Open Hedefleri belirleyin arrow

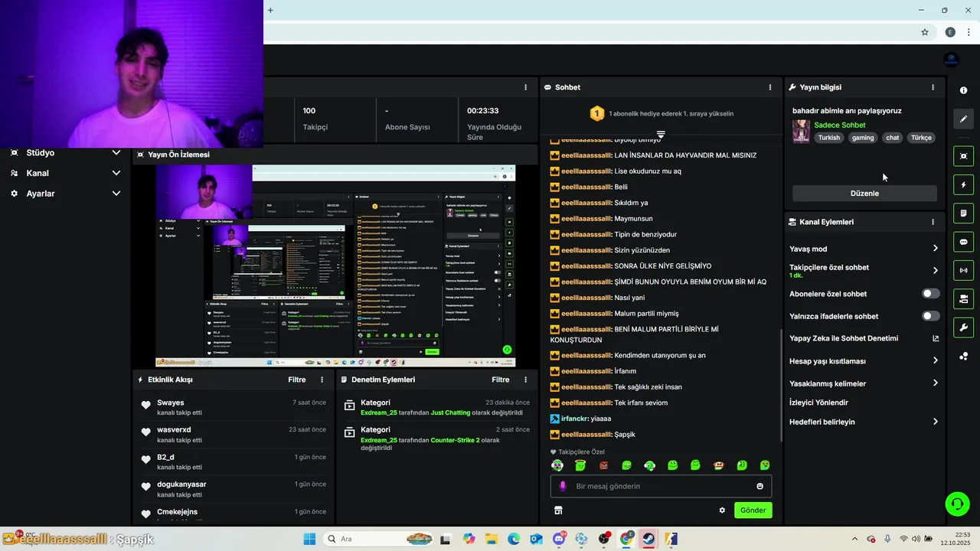coord(936,422)
